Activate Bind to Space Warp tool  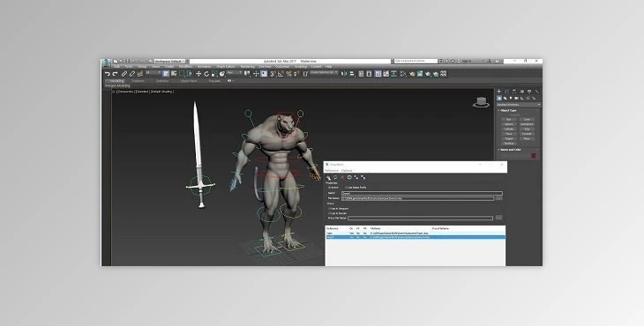(140, 74)
